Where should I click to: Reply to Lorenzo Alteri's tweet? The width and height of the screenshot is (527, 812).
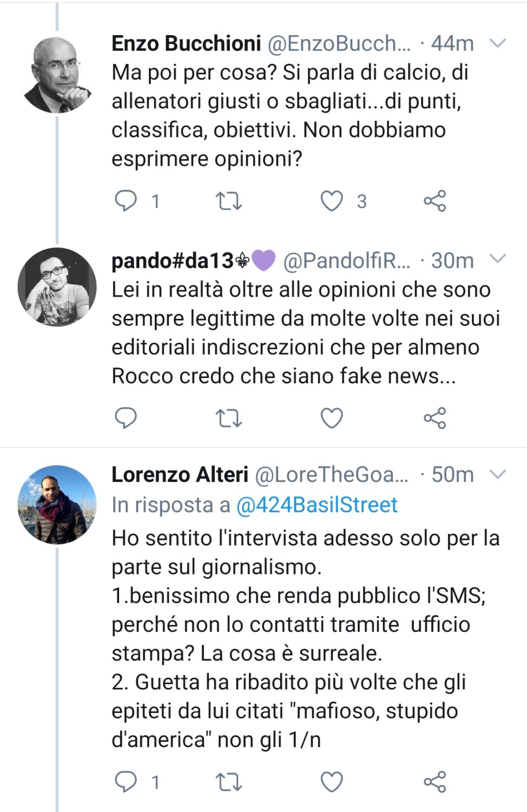(x=127, y=781)
